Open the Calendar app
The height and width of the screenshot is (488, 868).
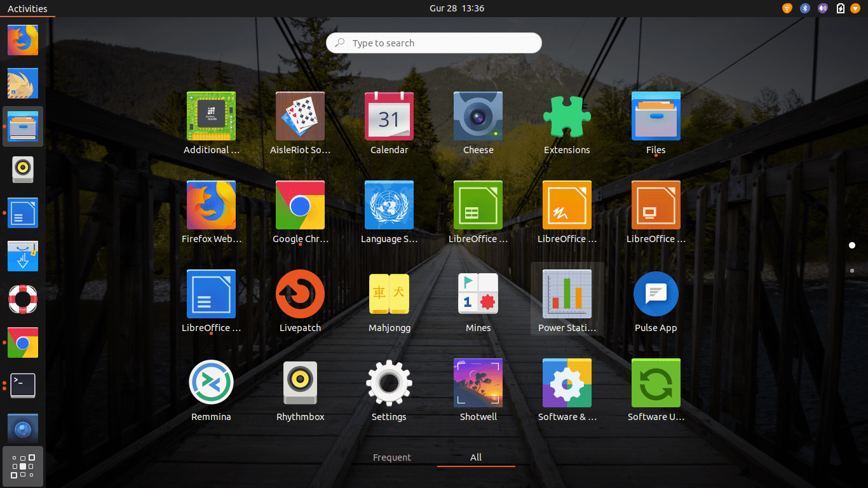389,116
